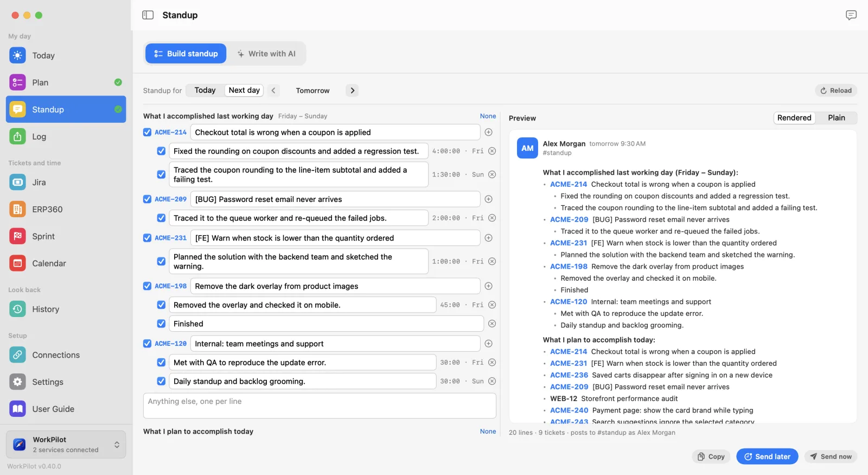The height and width of the screenshot is (475, 868).
Task: Add entry under ACME-209 with plus icon
Action: [x=488, y=199]
